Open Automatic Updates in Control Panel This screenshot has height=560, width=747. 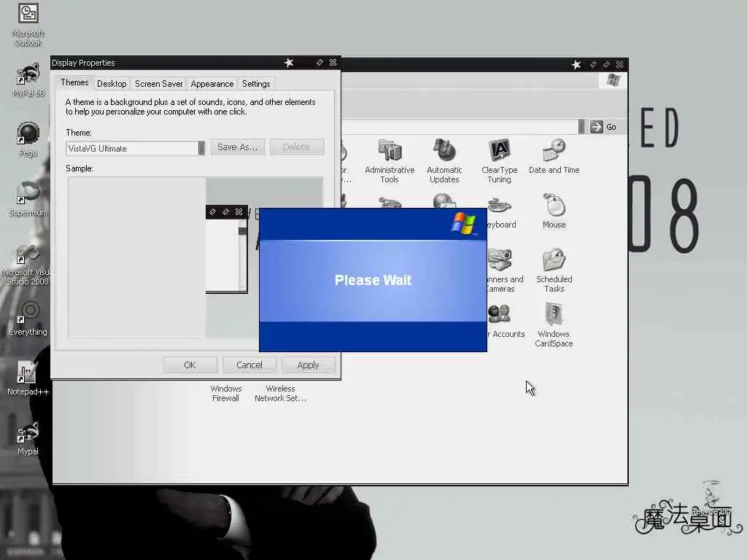pyautogui.click(x=444, y=161)
